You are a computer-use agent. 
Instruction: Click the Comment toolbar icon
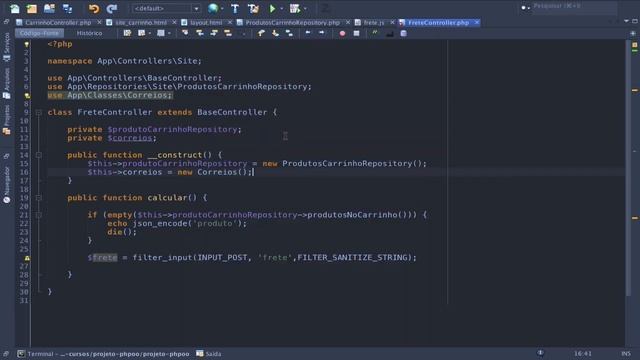click(375, 33)
